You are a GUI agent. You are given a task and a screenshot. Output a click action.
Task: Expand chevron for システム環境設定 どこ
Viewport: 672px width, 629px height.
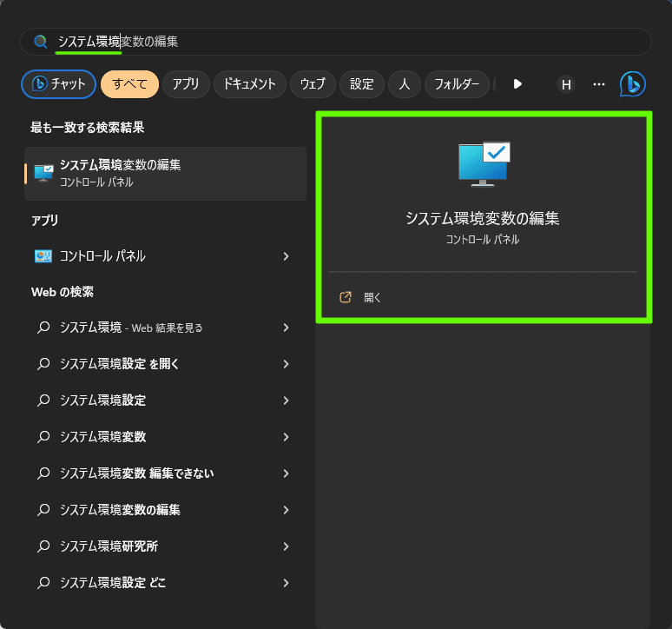286,583
